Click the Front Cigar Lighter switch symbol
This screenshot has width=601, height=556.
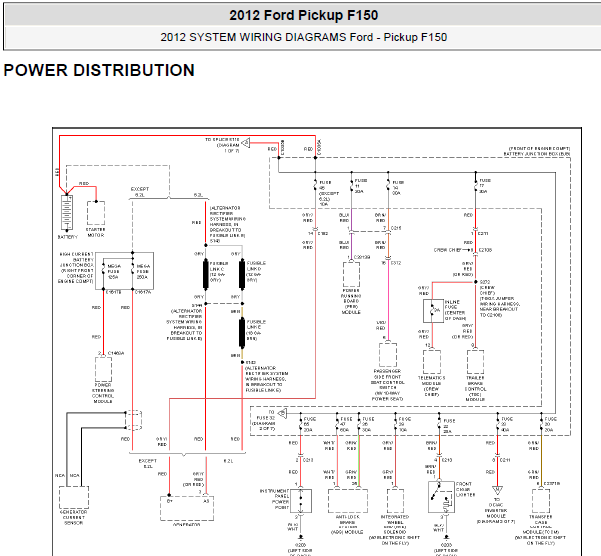pyautogui.click(x=442, y=497)
